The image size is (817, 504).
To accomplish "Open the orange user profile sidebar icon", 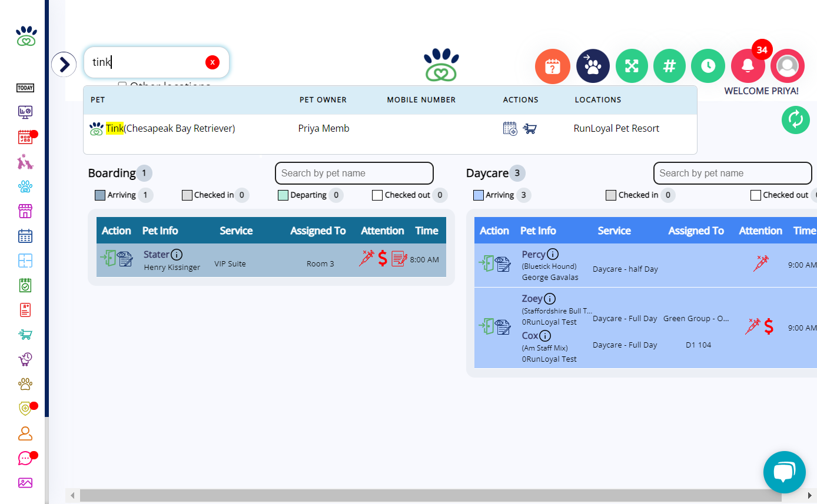I will tap(25, 433).
